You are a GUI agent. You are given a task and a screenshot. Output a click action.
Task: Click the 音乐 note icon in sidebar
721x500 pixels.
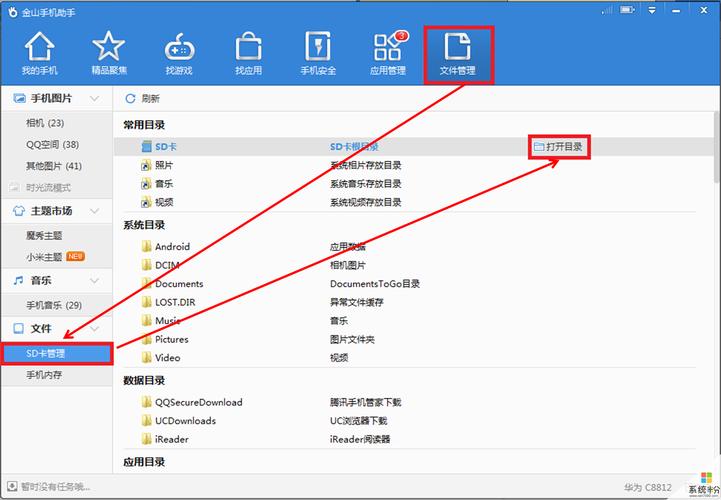tap(18, 280)
